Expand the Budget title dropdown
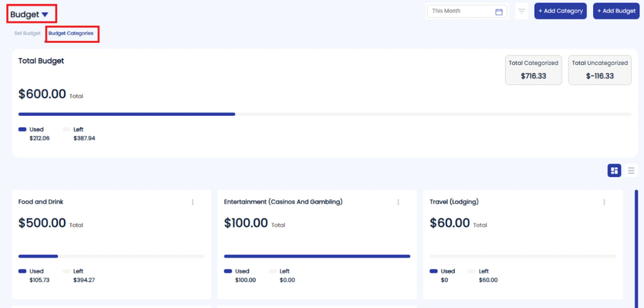Image resolution: width=644 pixels, height=308 pixels. coord(45,14)
